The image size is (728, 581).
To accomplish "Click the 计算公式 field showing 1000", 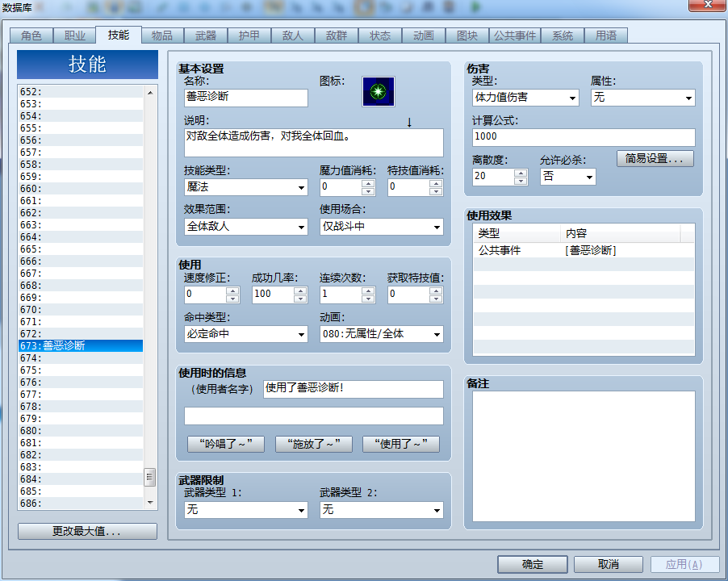I will (x=584, y=137).
